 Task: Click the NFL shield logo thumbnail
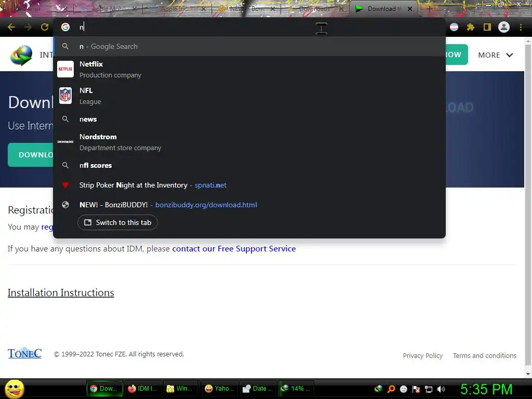tap(65, 96)
